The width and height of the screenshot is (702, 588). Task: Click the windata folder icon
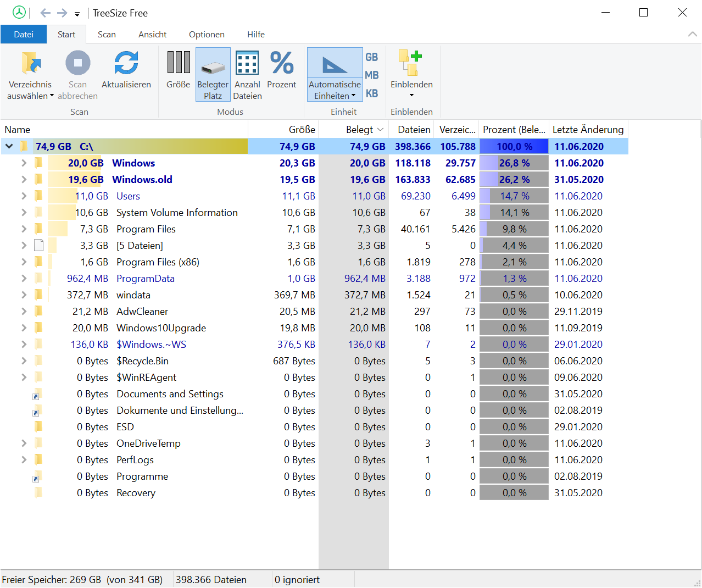38,295
